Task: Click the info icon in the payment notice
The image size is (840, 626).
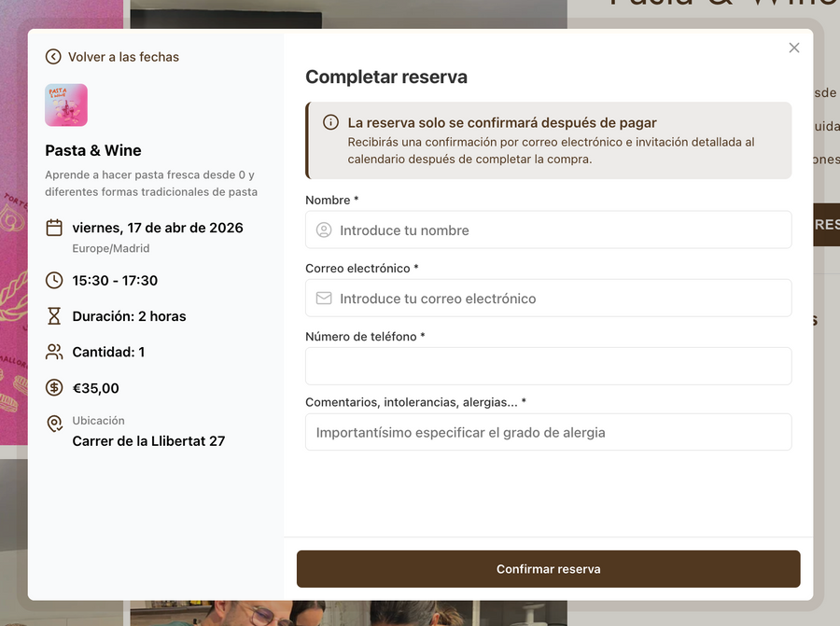Action: tap(330, 122)
